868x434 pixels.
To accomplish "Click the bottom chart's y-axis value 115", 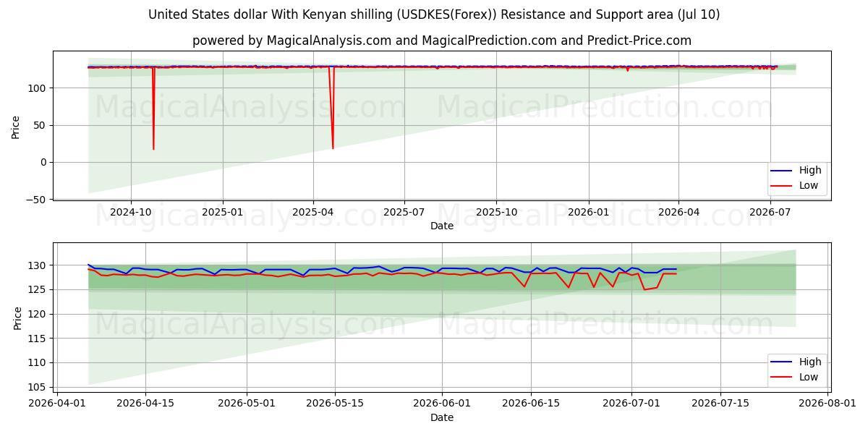I will pyautogui.click(x=38, y=339).
